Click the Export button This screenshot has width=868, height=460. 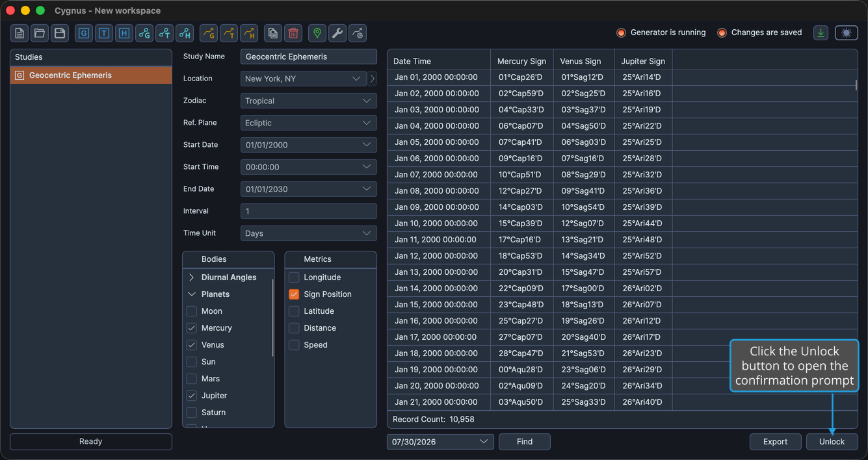click(775, 442)
